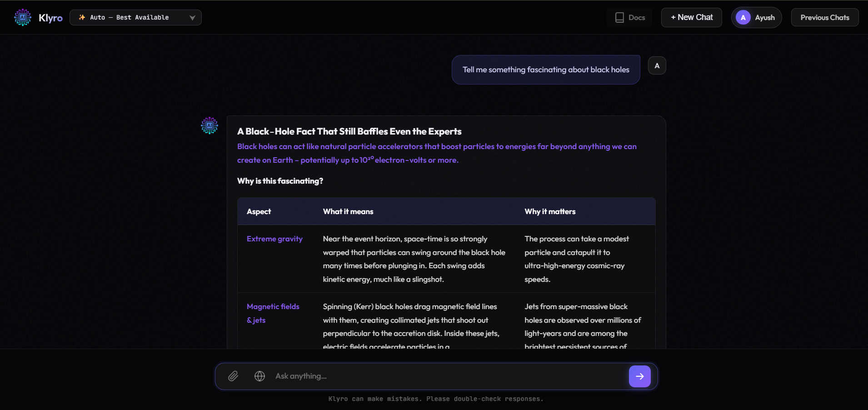Click the purple highlighted particle accelerators sentence

click(437, 153)
